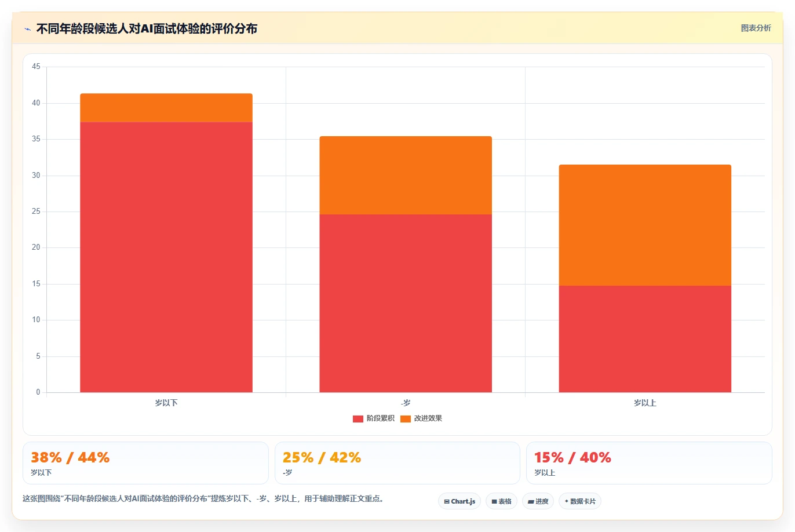
Task: Click the orange segment of the 岁以上 bar
Action: tap(645, 225)
